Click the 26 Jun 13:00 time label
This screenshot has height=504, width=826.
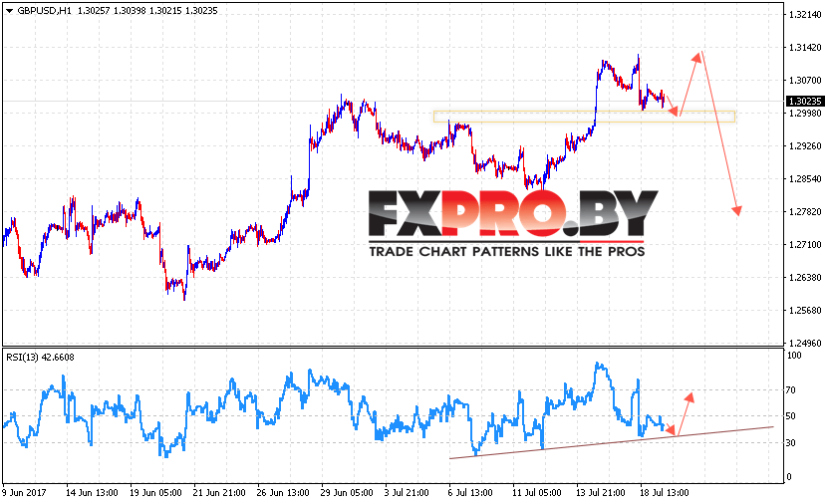(x=283, y=493)
